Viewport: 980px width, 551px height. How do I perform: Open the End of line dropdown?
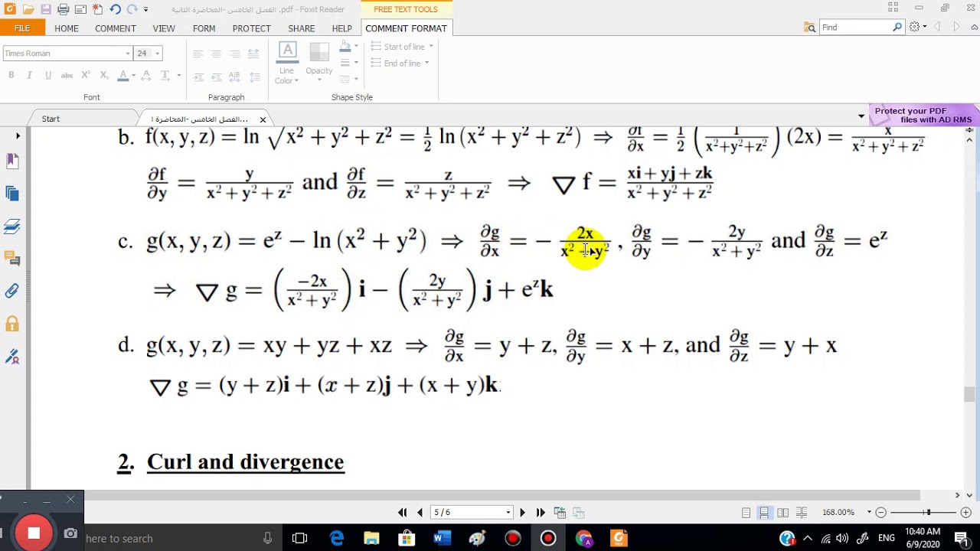click(x=400, y=64)
